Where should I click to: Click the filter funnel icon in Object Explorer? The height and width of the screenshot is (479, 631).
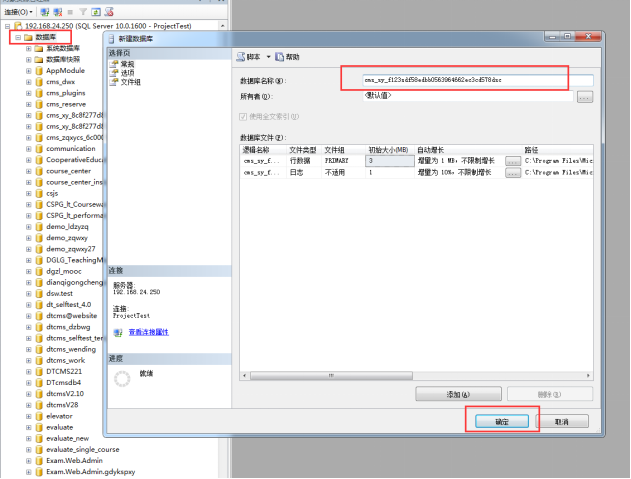tap(82, 11)
